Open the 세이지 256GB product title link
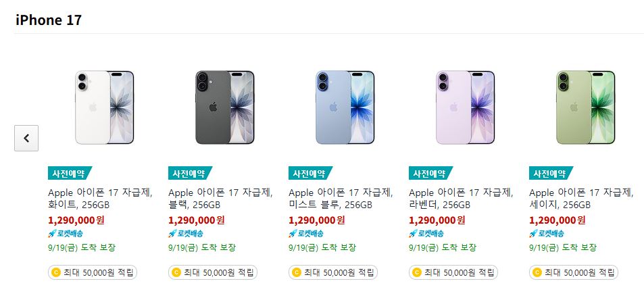The width and height of the screenshot is (644, 298). (582, 198)
